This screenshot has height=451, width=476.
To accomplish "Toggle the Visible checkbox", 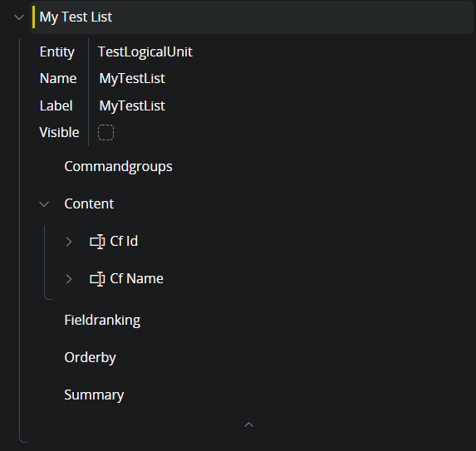I will point(106,133).
